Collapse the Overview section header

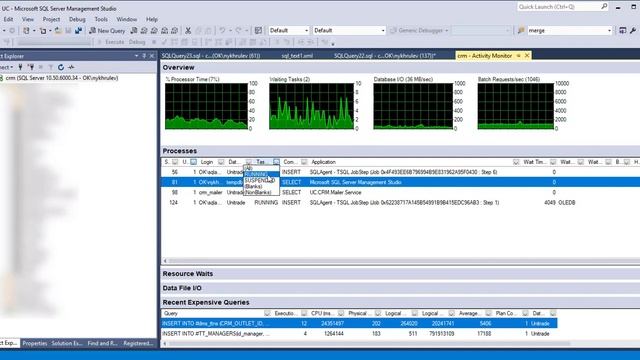click(x=400, y=67)
